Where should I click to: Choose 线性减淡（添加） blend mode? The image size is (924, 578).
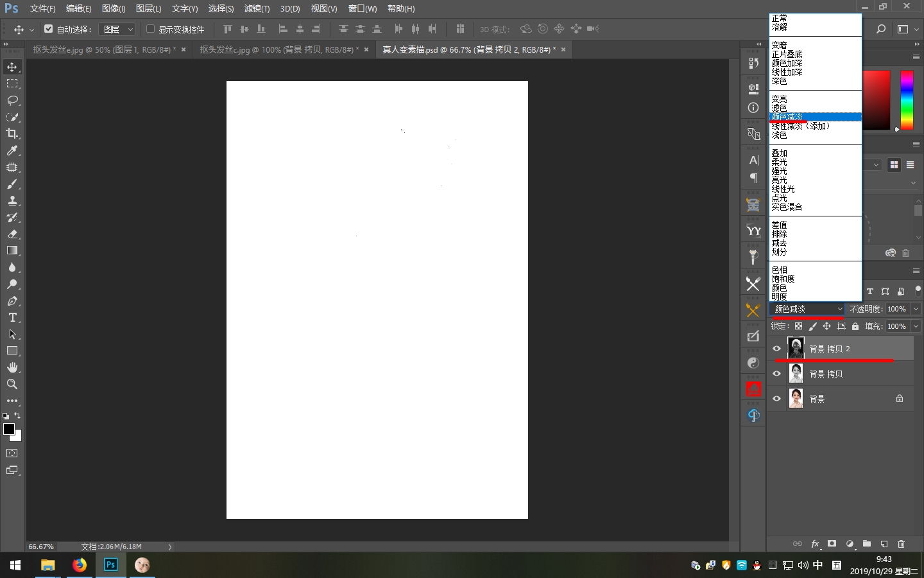click(x=801, y=126)
